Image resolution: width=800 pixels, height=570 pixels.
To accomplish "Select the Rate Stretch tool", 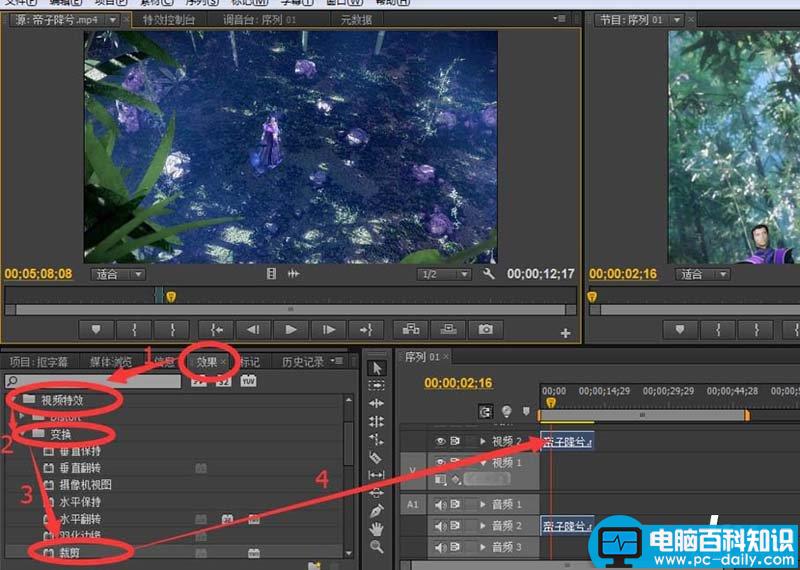I will click(x=377, y=439).
